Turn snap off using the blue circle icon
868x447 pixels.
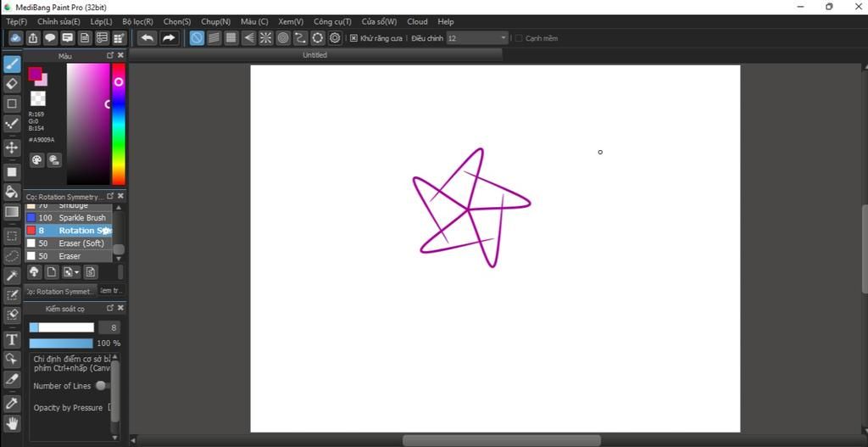197,37
